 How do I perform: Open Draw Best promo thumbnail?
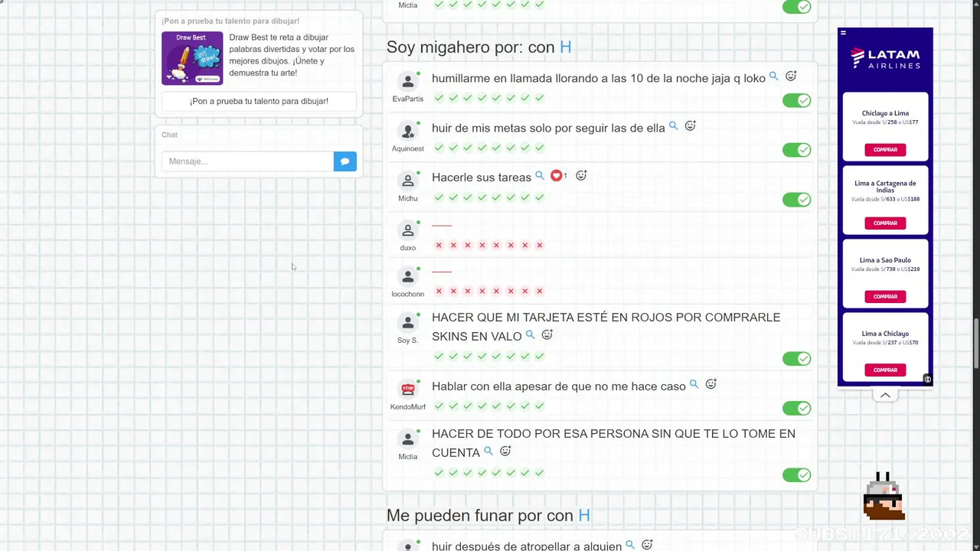point(192,58)
